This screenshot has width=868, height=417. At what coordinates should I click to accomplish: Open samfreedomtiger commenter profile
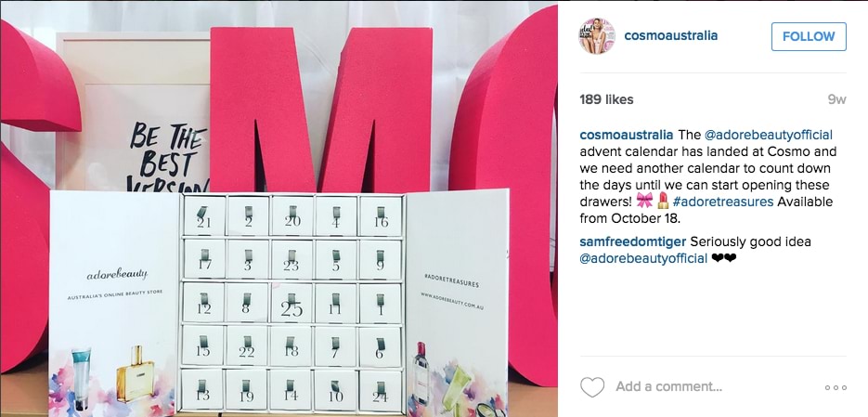click(x=633, y=242)
